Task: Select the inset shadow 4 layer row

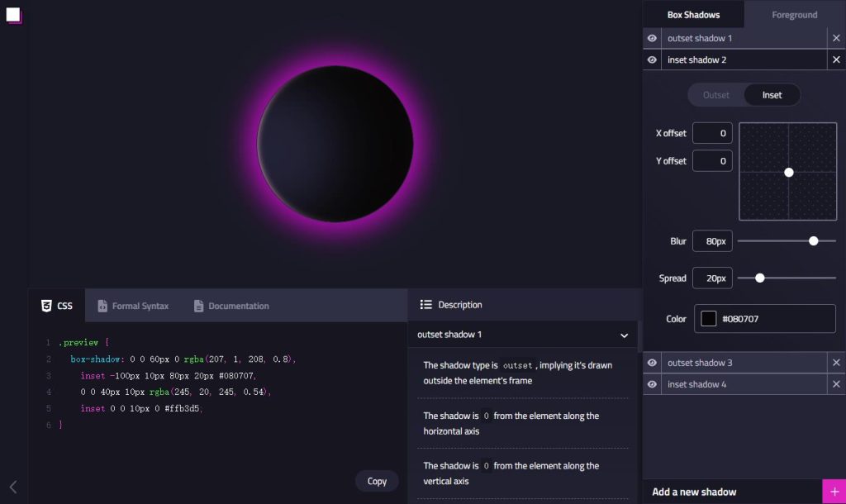Action: coord(743,384)
